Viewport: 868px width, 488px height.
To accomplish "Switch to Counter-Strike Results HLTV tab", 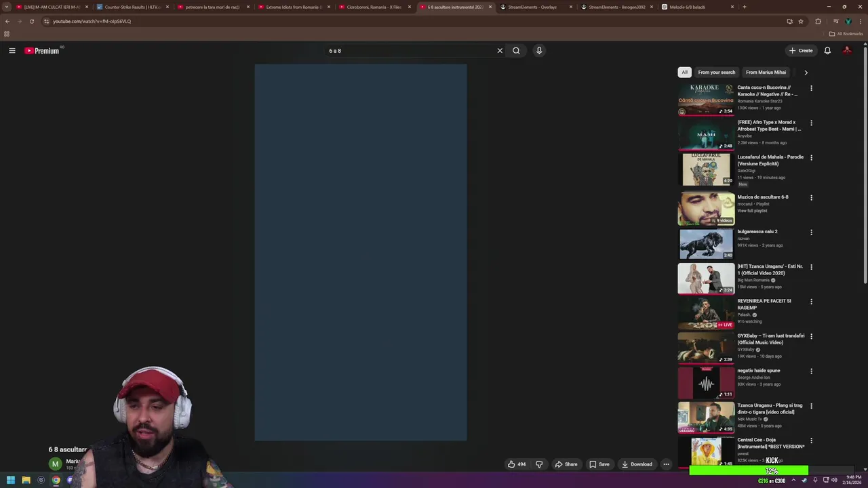I will tap(132, 7).
